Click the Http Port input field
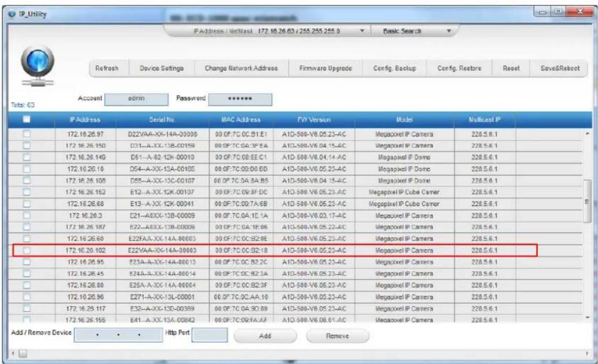 (x=209, y=335)
